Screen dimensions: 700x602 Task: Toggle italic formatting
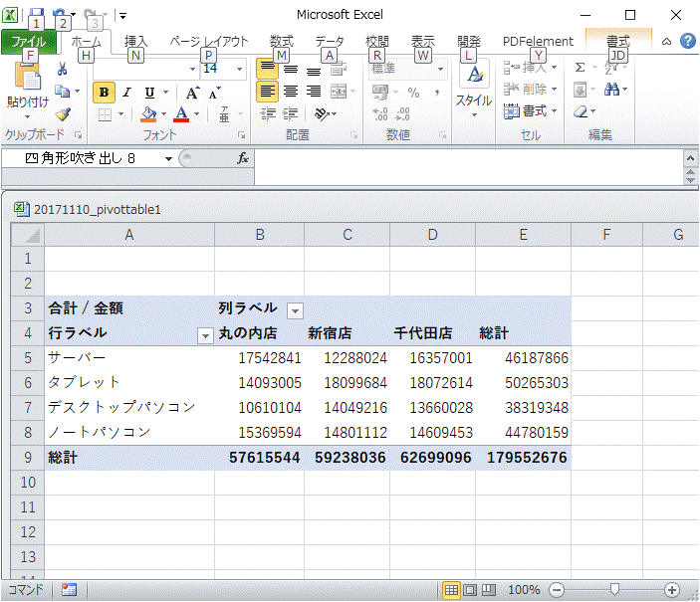click(126, 93)
